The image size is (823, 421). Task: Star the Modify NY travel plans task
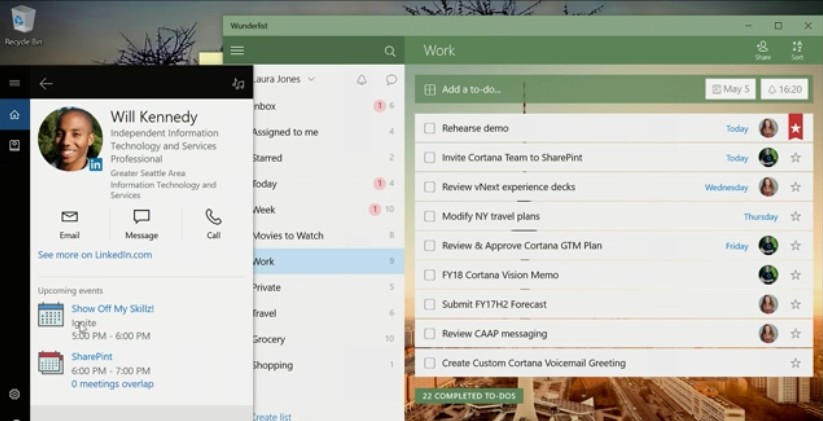(795, 216)
